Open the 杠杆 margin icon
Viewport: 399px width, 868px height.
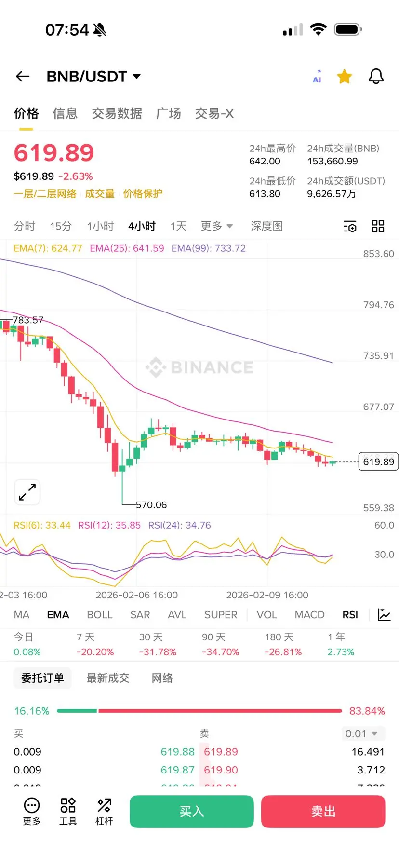[104, 812]
